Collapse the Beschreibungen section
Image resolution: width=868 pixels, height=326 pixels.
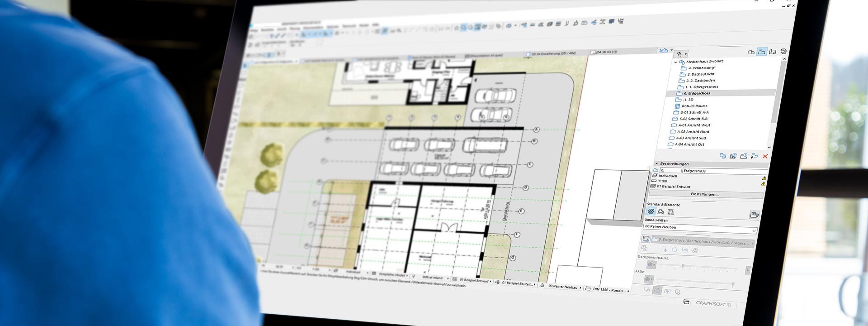(x=656, y=163)
